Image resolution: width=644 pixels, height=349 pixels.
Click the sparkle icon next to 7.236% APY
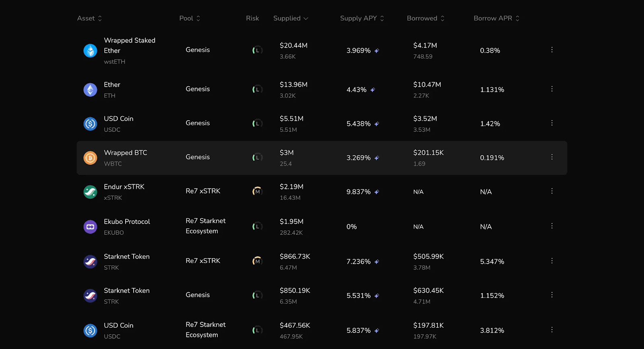tap(377, 262)
